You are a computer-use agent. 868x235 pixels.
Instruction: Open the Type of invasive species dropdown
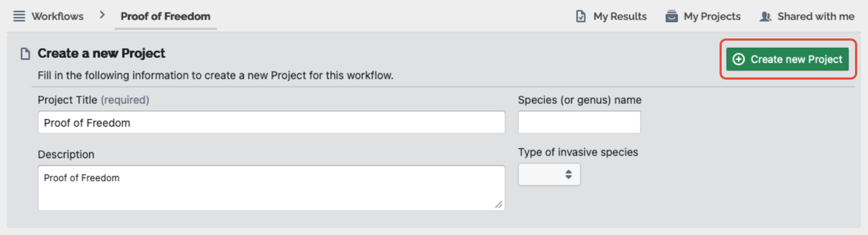(x=549, y=174)
